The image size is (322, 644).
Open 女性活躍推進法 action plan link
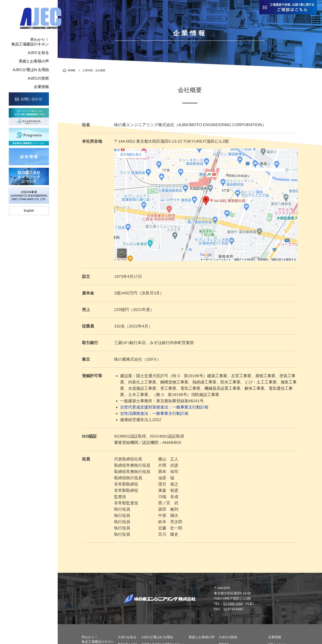[x=154, y=414]
